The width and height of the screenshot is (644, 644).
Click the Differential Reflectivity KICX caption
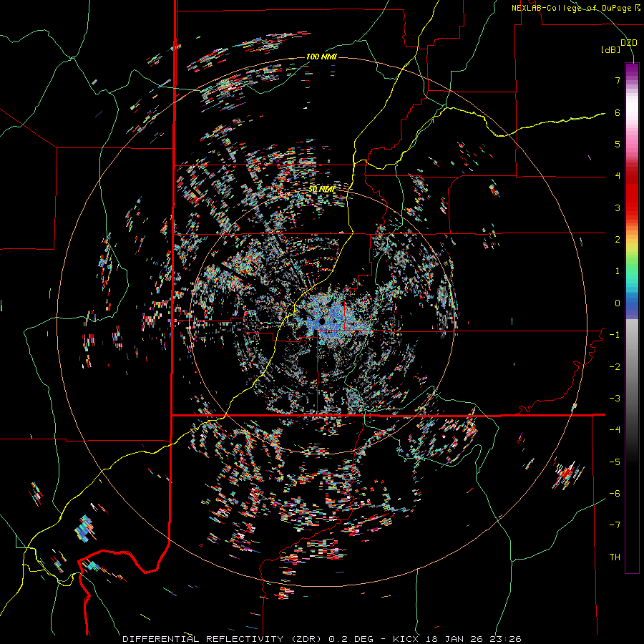click(x=322, y=639)
